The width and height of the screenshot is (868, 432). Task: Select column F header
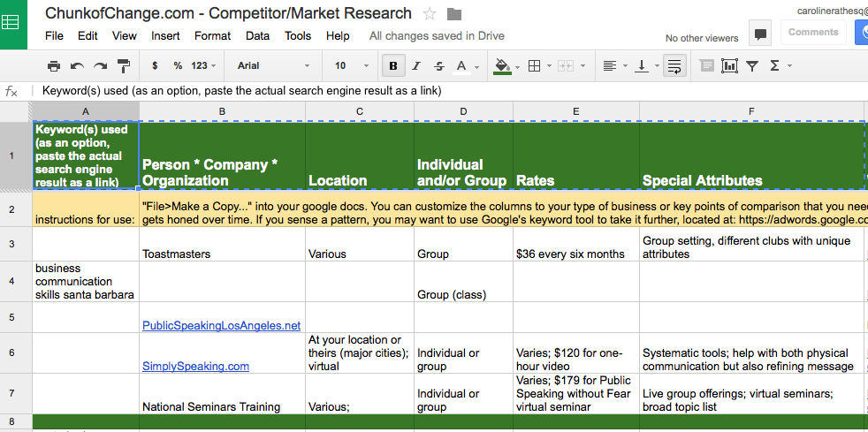pyautogui.click(x=751, y=111)
